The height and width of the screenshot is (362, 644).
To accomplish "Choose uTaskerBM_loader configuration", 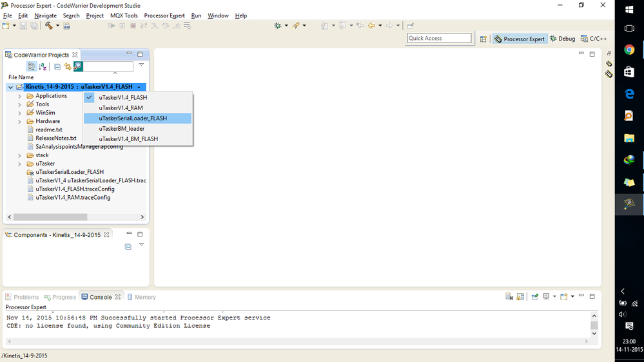I will coord(137,128).
